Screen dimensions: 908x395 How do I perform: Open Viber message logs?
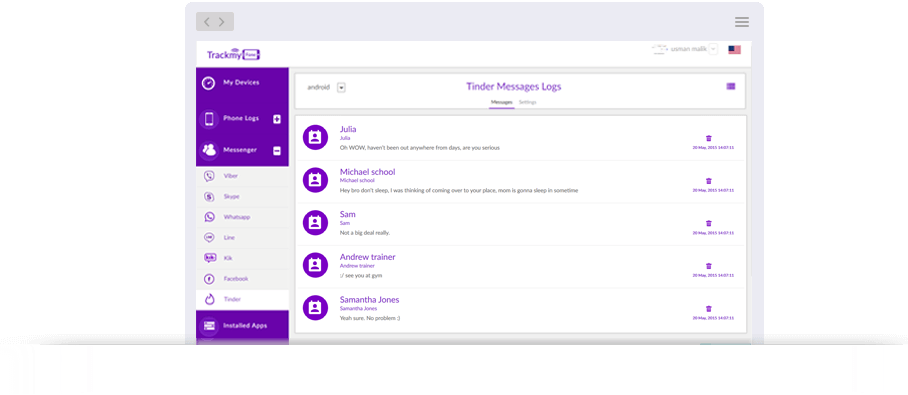[242, 176]
